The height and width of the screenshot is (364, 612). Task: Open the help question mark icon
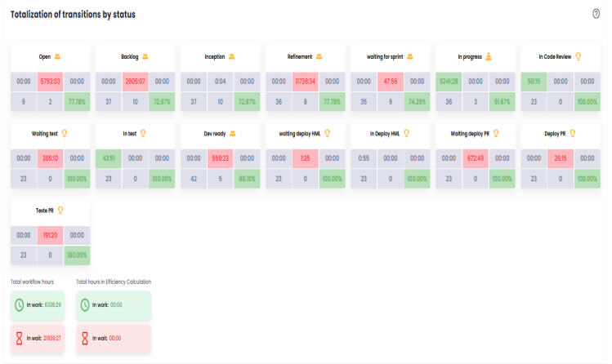pos(596,14)
